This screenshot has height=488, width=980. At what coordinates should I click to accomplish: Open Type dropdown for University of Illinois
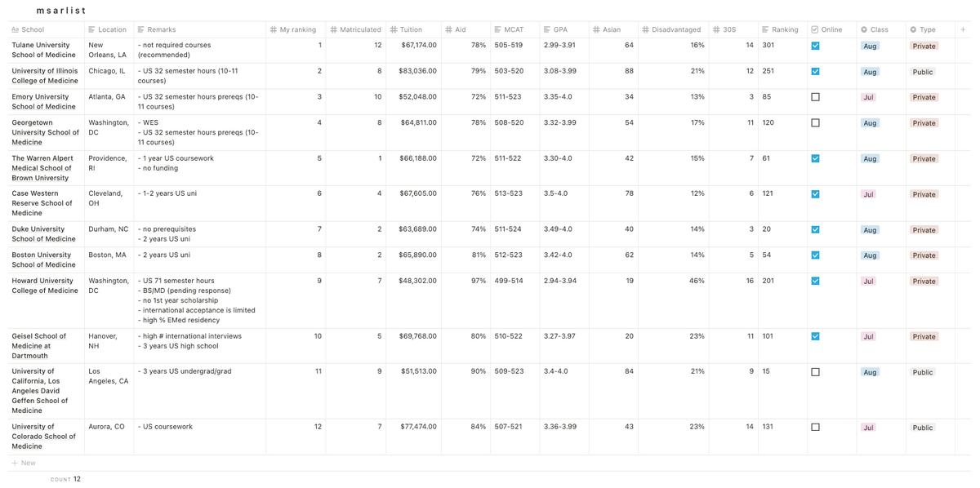[923, 72]
